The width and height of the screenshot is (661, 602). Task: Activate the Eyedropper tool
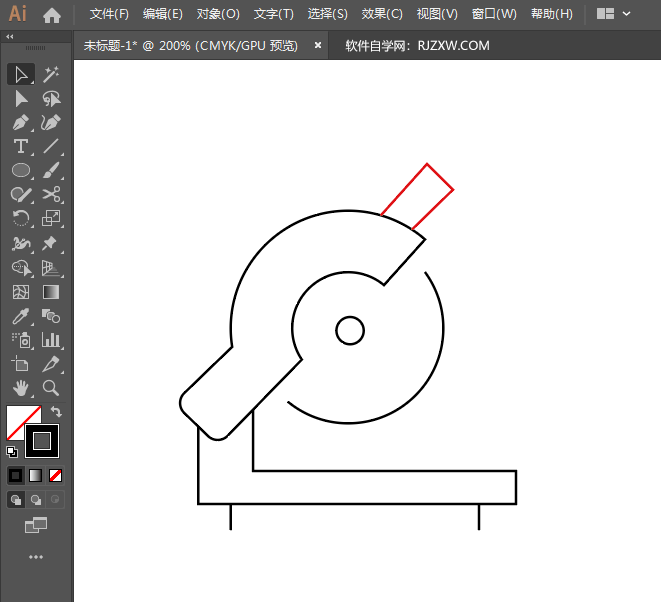21,316
